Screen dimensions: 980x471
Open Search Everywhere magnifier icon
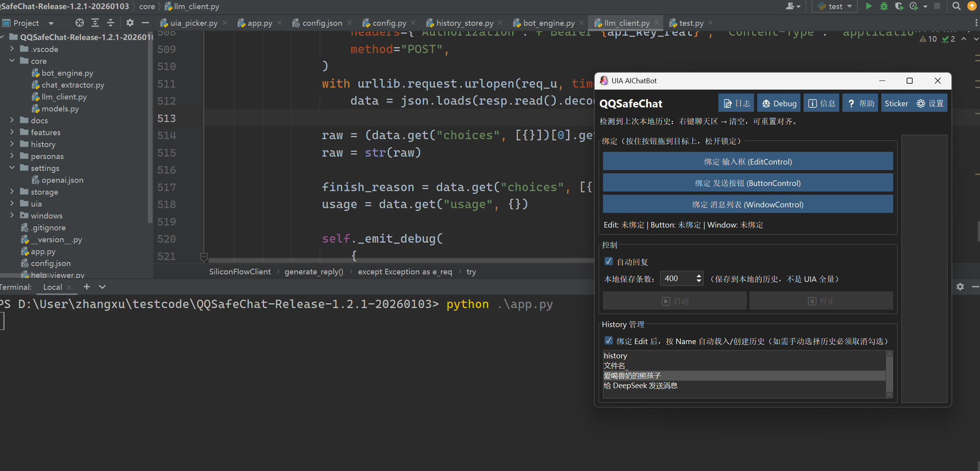pos(956,6)
